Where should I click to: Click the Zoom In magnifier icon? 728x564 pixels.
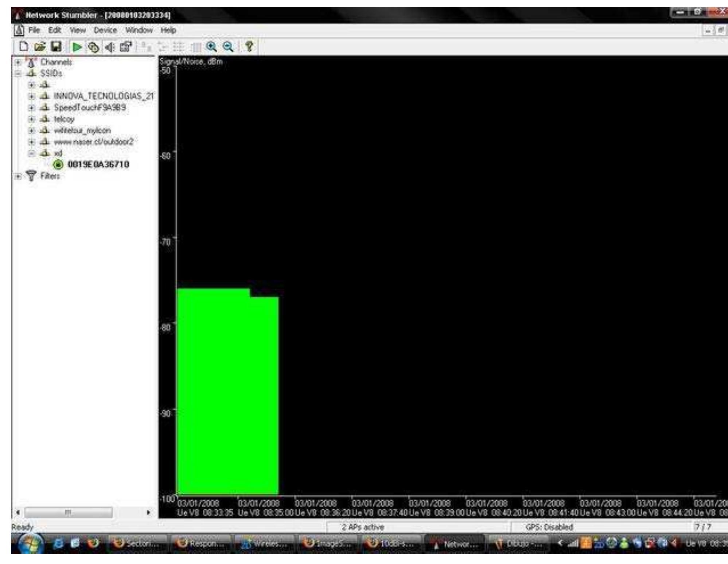pyautogui.click(x=211, y=47)
